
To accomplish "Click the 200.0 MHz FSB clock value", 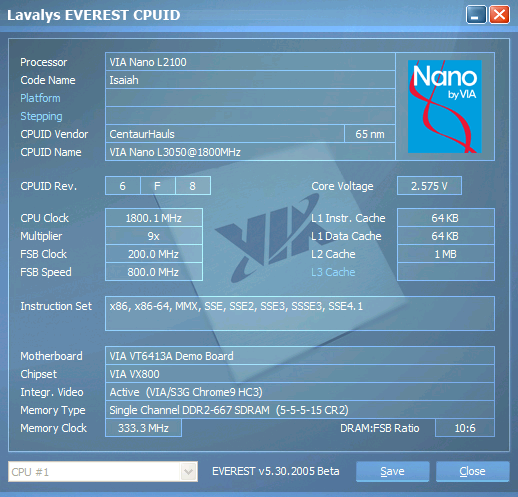I will (154, 254).
